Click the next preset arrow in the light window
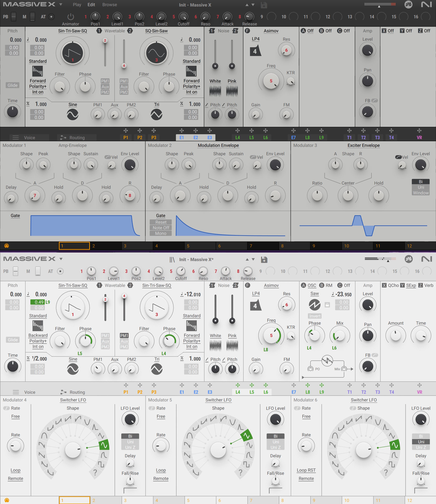The height and width of the screenshot is (504, 436). (x=253, y=259)
